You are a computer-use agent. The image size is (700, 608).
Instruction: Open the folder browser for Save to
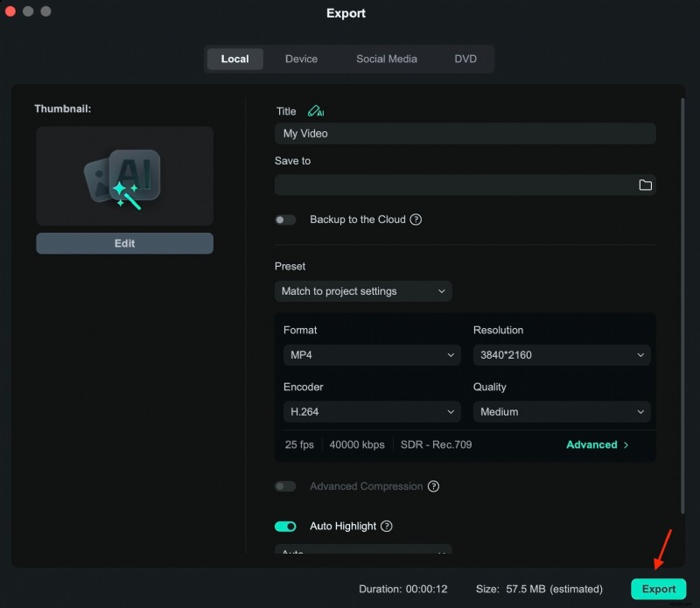645,185
